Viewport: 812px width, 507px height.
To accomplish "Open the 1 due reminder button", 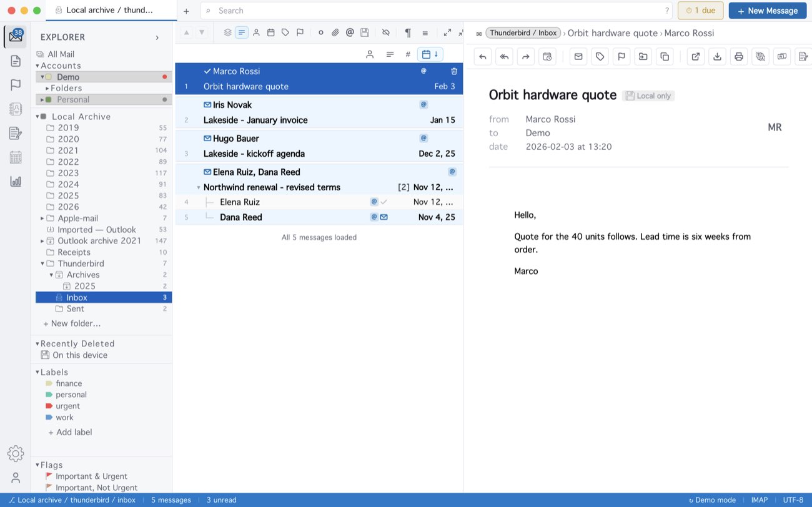I will pyautogui.click(x=701, y=11).
